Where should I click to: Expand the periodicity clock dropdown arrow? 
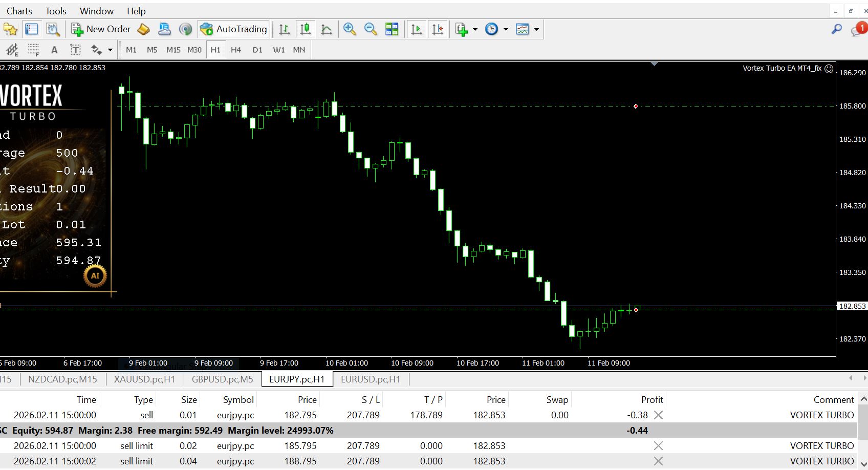coord(506,29)
